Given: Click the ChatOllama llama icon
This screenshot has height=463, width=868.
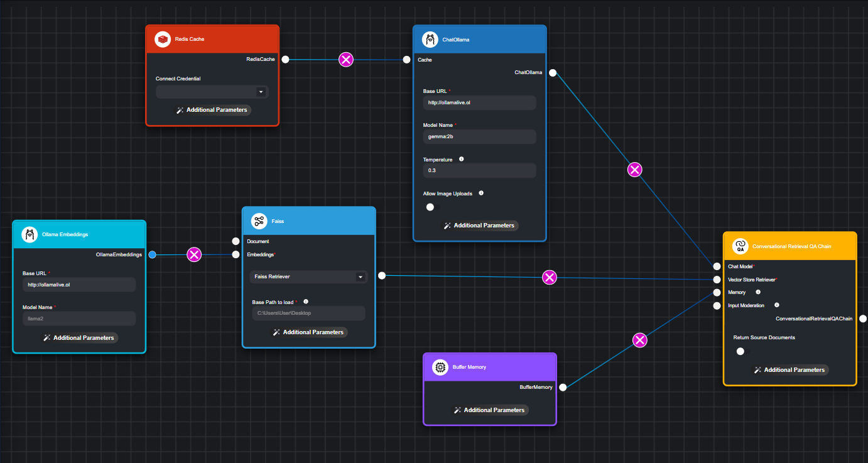Looking at the screenshot, I should (x=430, y=40).
